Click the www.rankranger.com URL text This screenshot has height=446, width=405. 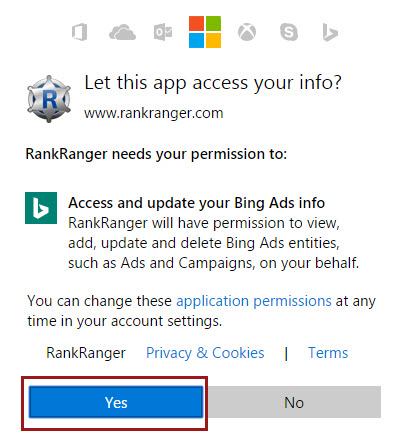(x=153, y=113)
